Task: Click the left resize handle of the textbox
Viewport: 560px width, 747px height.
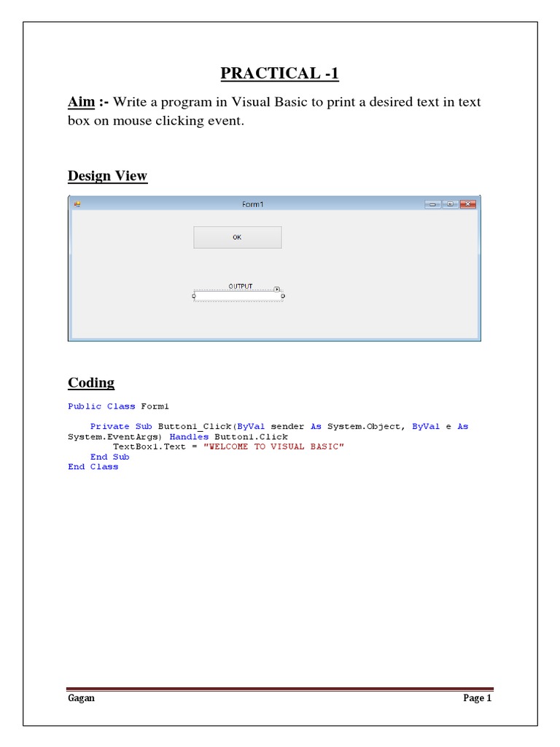Action: click(194, 296)
